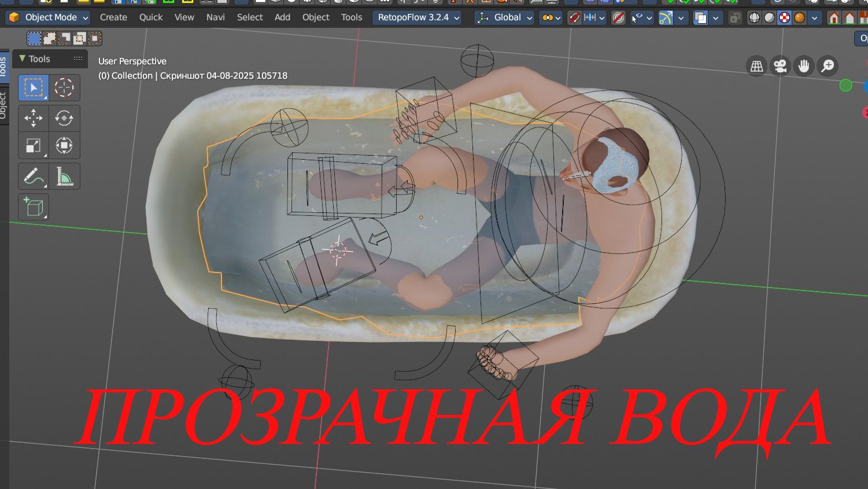This screenshot has width=868, height=489.
Task: Select the Select Box tool
Action: [34, 87]
